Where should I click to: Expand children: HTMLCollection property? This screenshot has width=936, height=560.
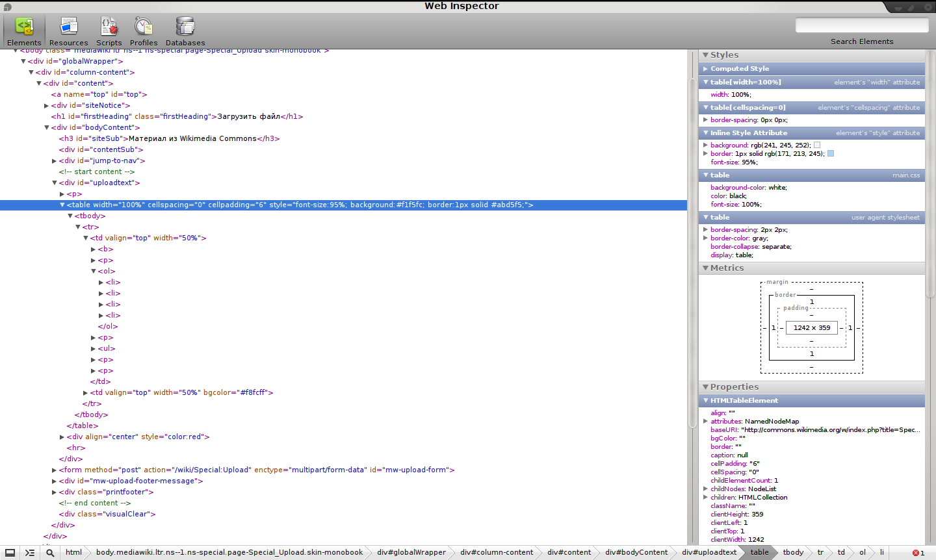click(x=705, y=497)
